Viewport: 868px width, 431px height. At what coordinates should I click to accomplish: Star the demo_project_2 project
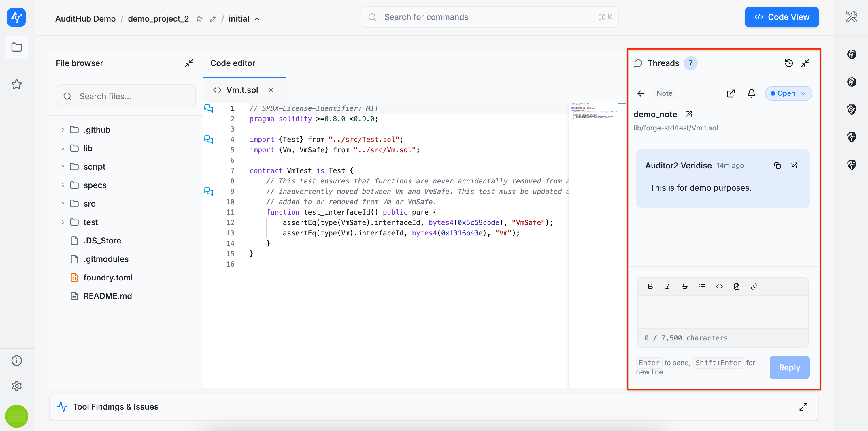click(199, 19)
